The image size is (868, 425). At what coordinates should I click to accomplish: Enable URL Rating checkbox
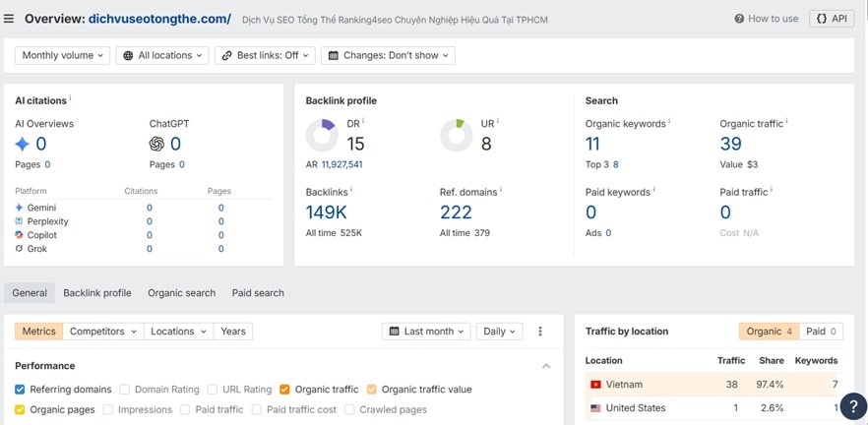pyautogui.click(x=213, y=390)
